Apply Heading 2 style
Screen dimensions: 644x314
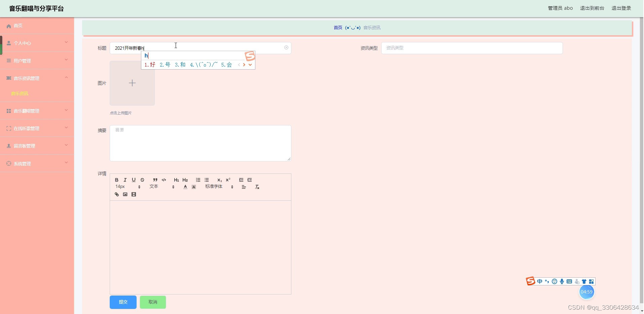coord(185,180)
